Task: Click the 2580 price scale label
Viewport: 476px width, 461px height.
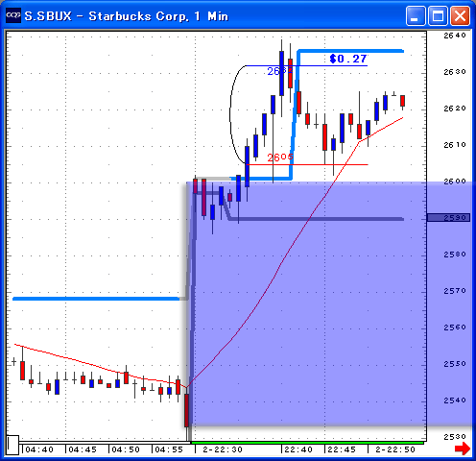Action: pos(455,255)
